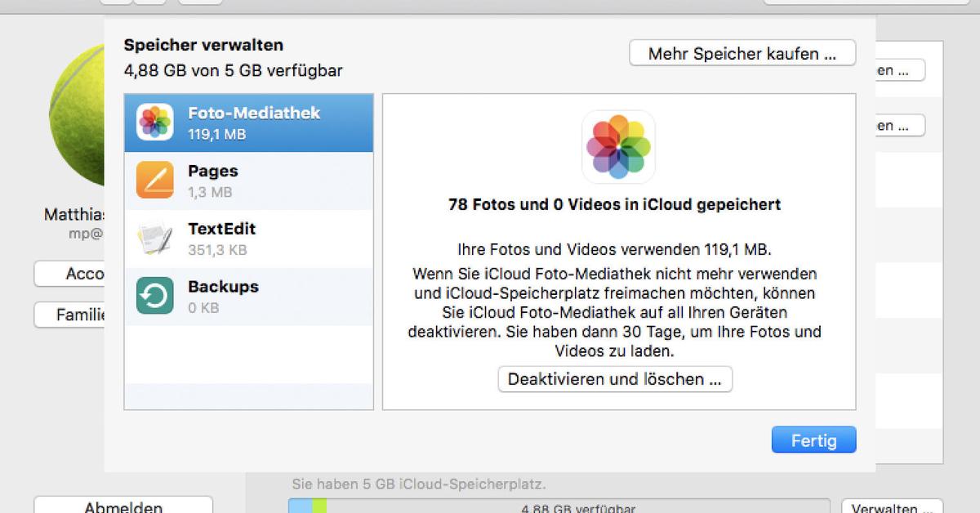The image size is (980, 513).
Task: Click the iCloud storage usage bar
Action: pos(559,506)
